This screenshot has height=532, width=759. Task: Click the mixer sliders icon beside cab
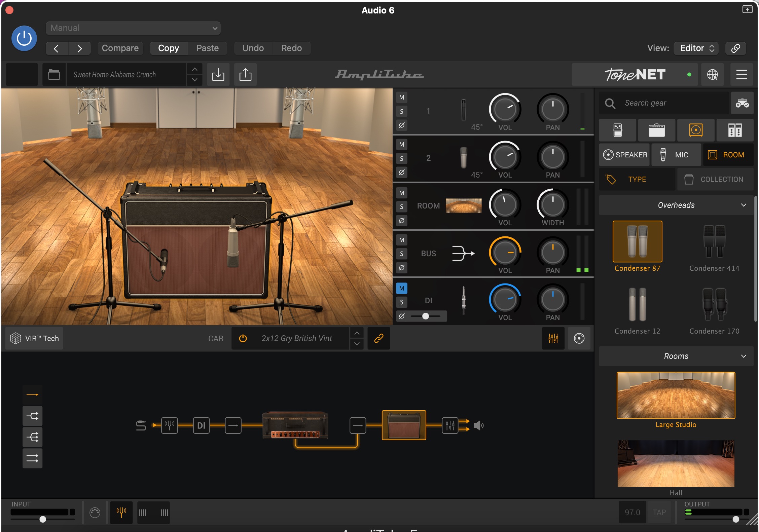(553, 338)
